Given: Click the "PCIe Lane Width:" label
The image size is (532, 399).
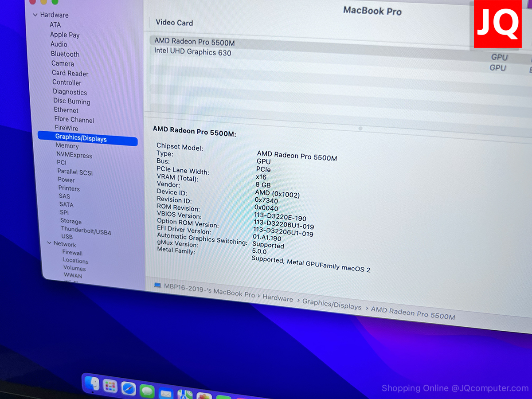Looking at the screenshot, I should [x=183, y=170].
